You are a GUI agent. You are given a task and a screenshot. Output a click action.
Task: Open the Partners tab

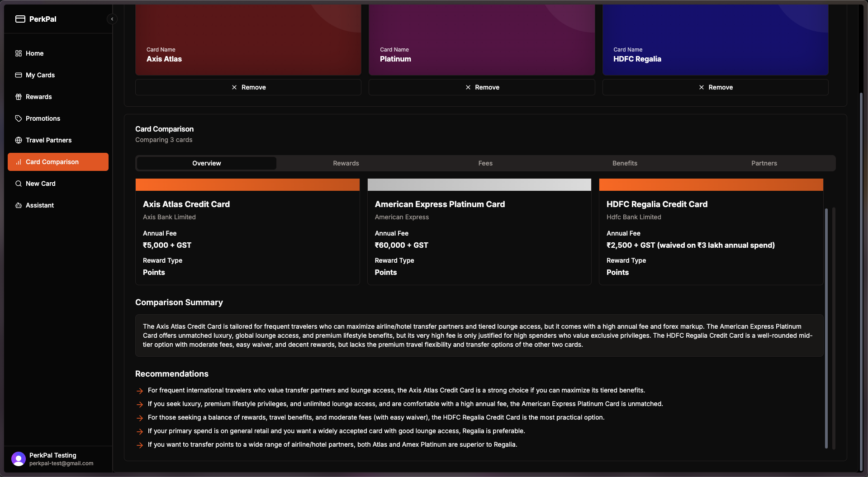(x=764, y=163)
